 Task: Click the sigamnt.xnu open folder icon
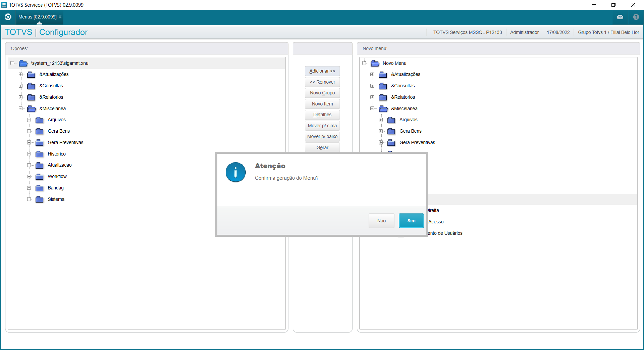[23, 63]
